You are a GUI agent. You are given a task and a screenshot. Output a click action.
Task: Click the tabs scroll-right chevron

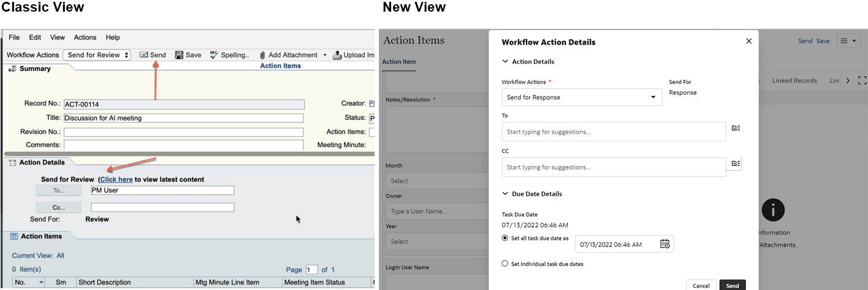[848, 81]
